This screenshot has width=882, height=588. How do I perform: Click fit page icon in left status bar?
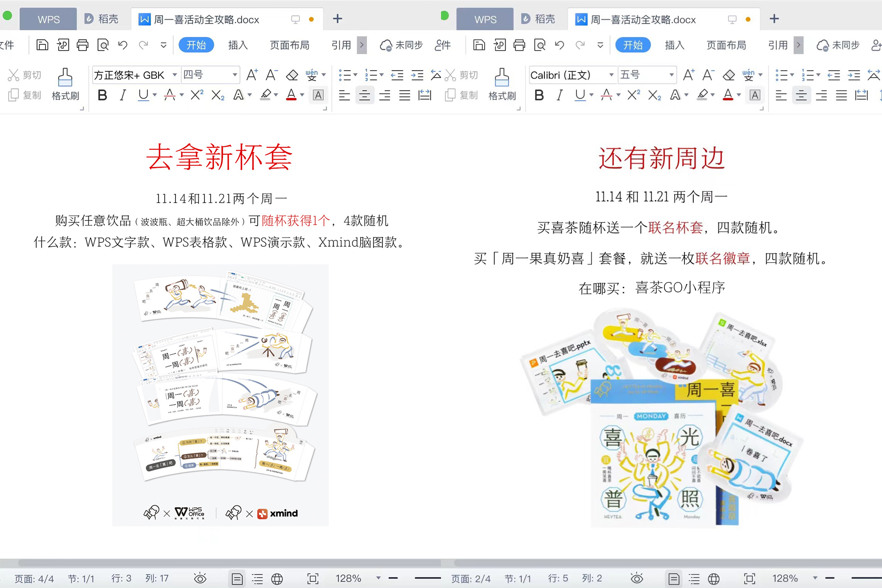point(313,579)
